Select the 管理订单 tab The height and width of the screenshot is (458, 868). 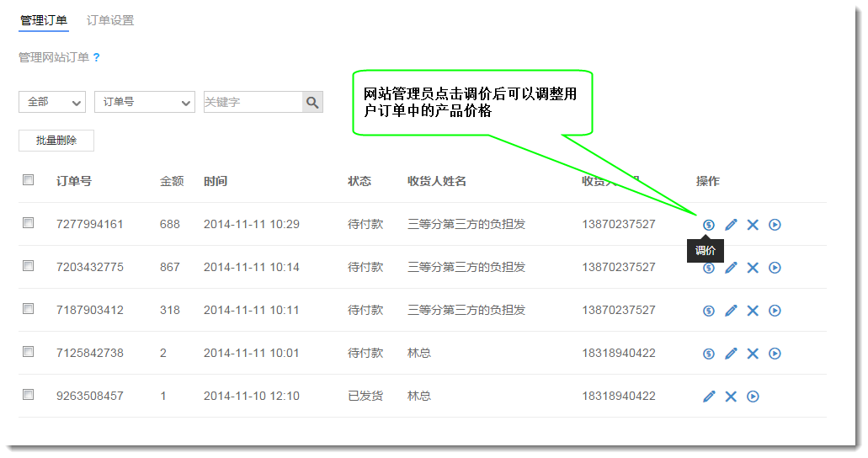pyautogui.click(x=44, y=20)
